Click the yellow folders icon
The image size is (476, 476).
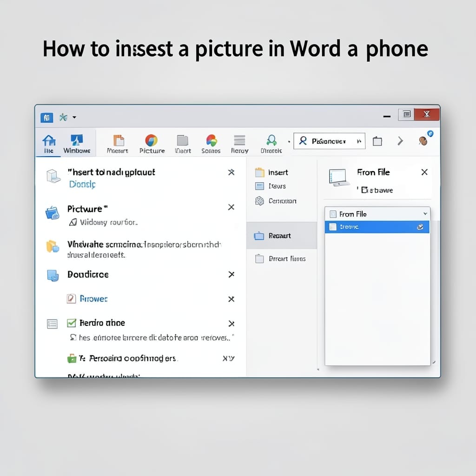click(x=53, y=246)
